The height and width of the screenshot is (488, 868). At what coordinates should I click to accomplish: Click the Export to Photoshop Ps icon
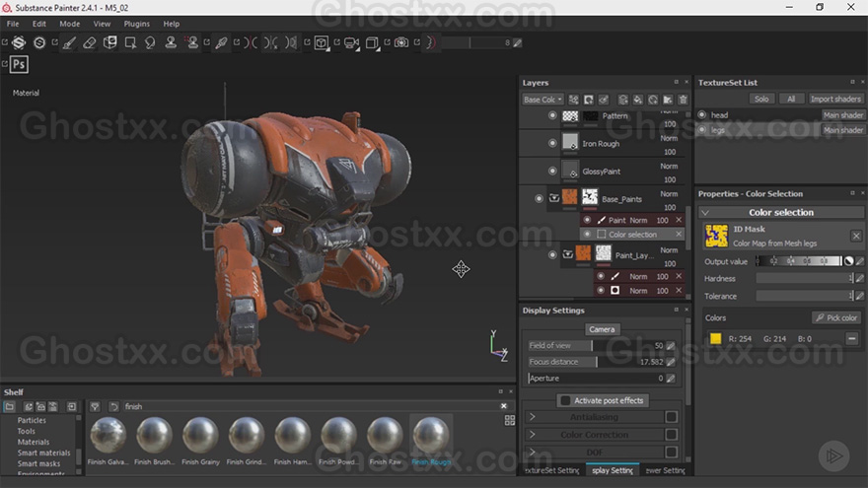pyautogui.click(x=19, y=64)
